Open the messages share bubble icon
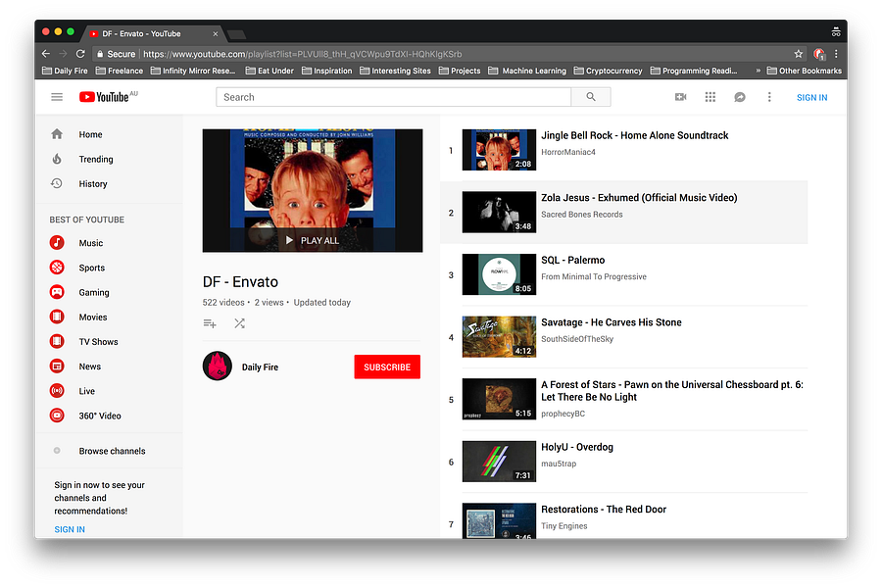 [x=740, y=97]
